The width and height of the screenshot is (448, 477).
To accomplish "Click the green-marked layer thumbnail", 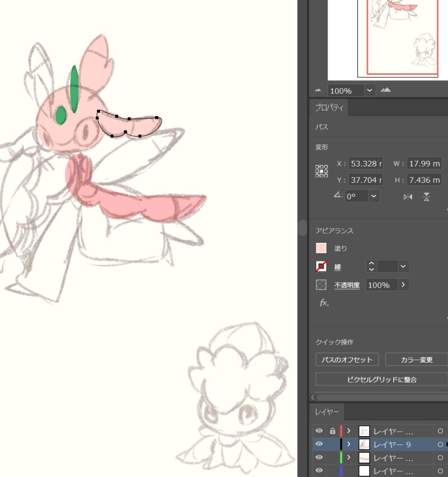I will click(364, 457).
